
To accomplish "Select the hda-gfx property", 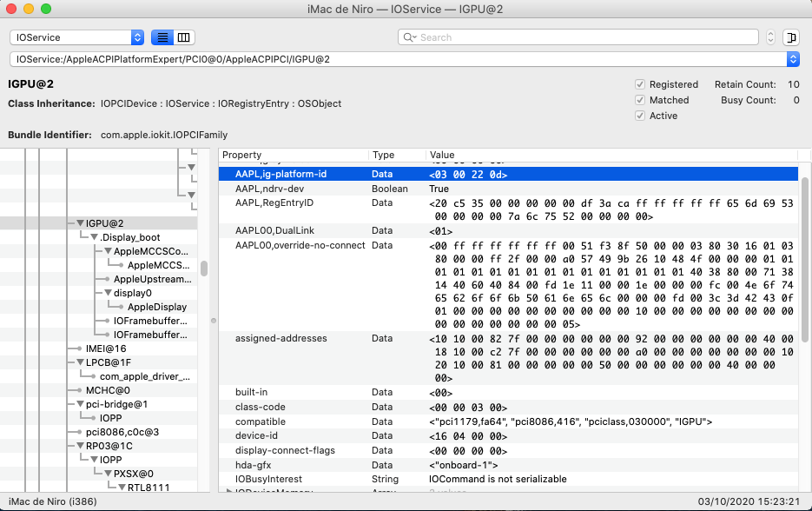I will (253, 465).
